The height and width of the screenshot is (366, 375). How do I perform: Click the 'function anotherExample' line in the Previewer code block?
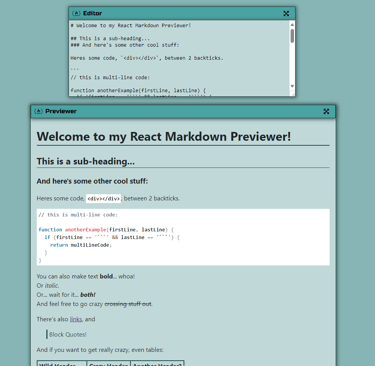pyautogui.click(x=106, y=230)
